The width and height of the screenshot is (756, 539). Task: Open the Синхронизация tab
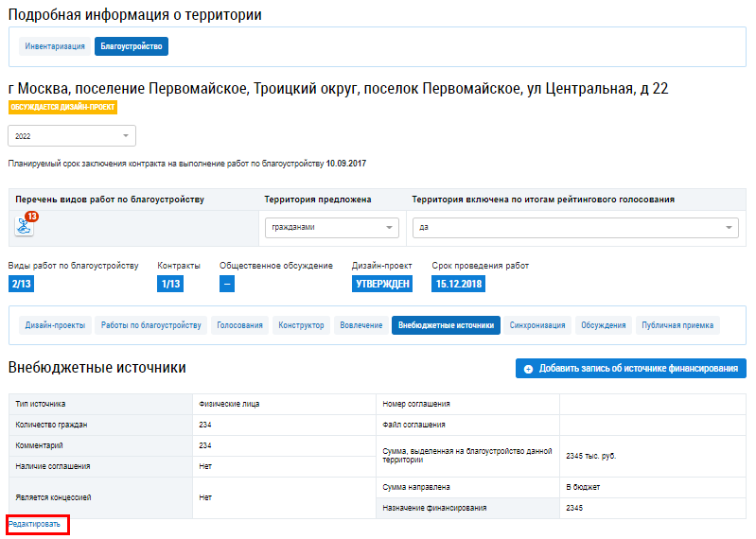(536, 325)
